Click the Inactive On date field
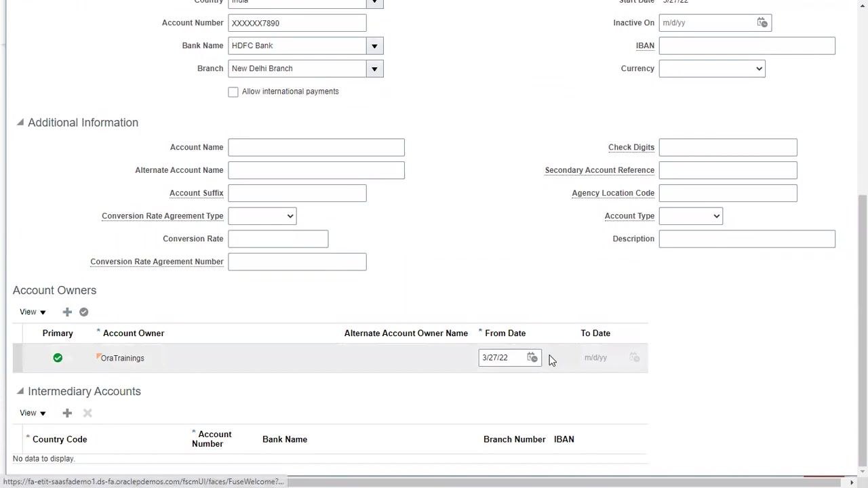 [x=707, y=23]
